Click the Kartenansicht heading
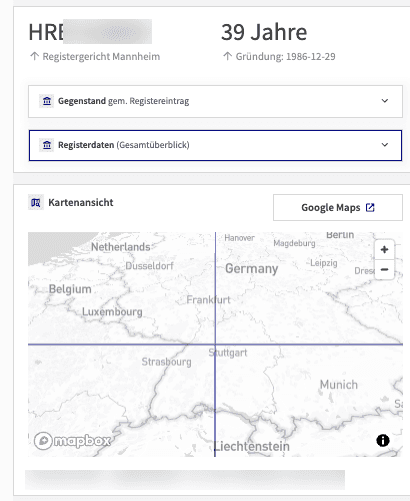410x501 pixels. click(x=81, y=202)
